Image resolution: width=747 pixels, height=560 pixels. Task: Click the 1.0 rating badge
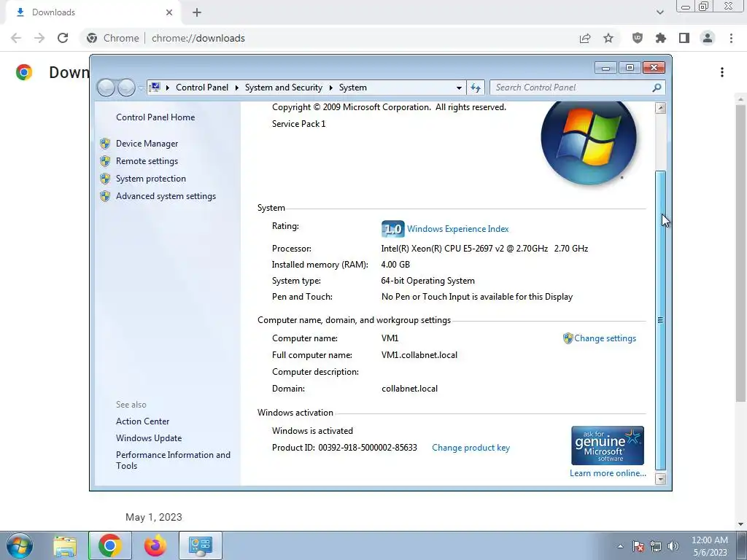pos(392,229)
